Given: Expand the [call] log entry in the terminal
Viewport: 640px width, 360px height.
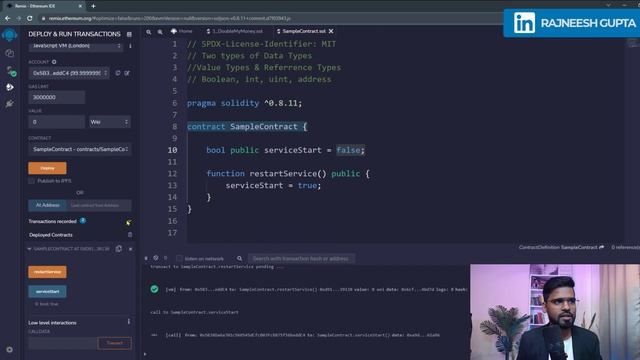Looking at the screenshot, I should tap(302, 335).
